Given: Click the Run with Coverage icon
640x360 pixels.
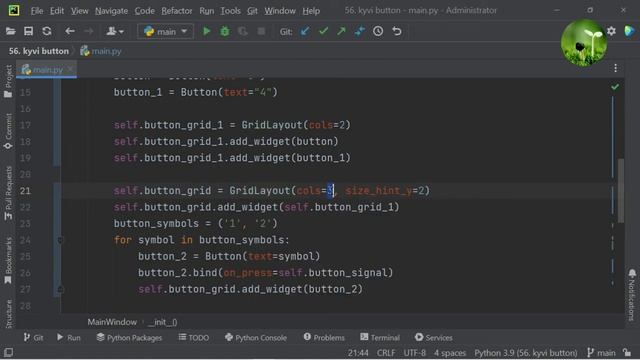Looking at the screenshot, I should (x=243, y=31).
